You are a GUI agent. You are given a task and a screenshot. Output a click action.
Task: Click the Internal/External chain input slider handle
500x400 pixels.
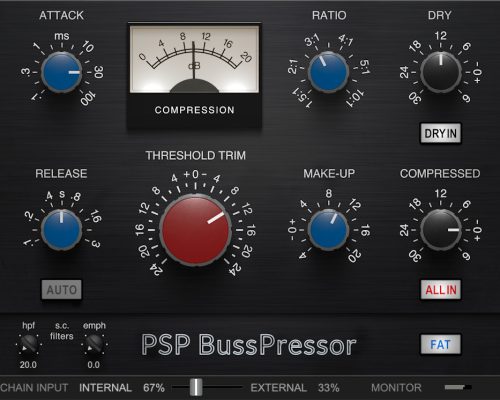click(x=196, y=387)
